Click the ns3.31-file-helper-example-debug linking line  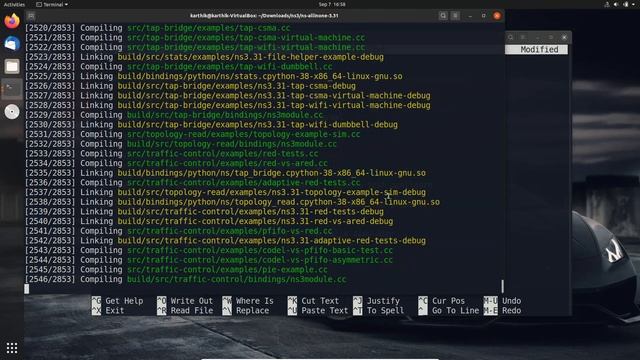pos(204,57)
